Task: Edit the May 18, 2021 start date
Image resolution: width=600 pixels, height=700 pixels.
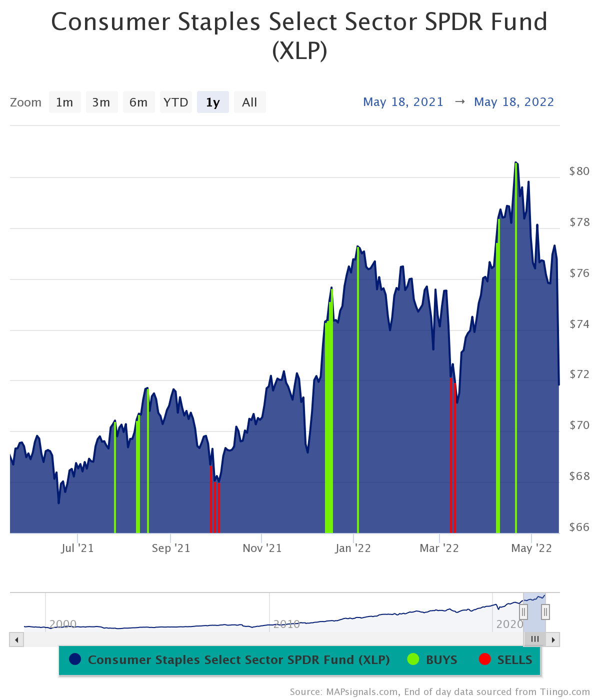Action: point(403,102)
